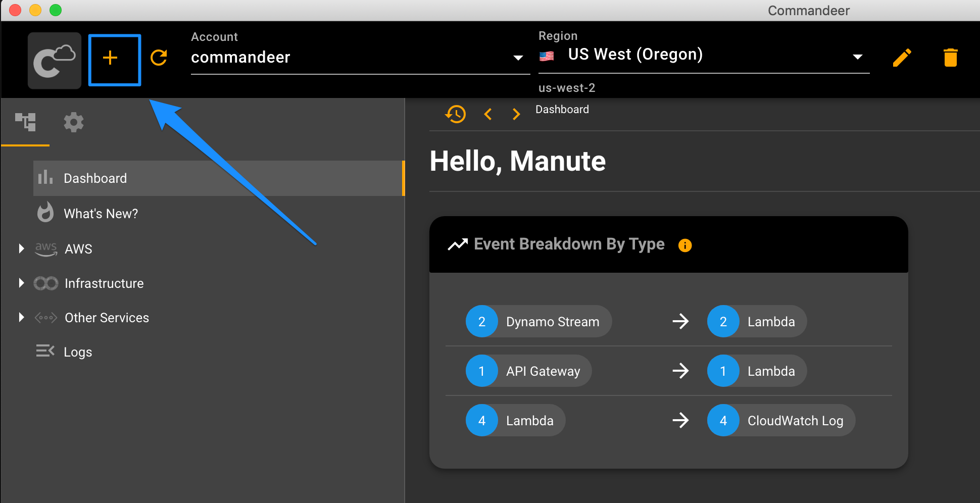The height and width of the screenshot is (503, 980).
Task: Click the Dynamo Stream chip
Action: tap(538, 321)
